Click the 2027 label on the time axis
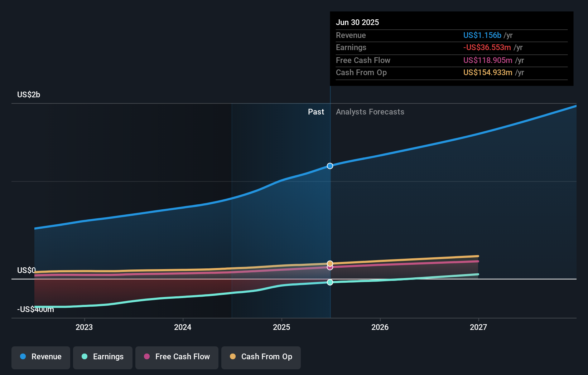 click(x=479, y=327)
